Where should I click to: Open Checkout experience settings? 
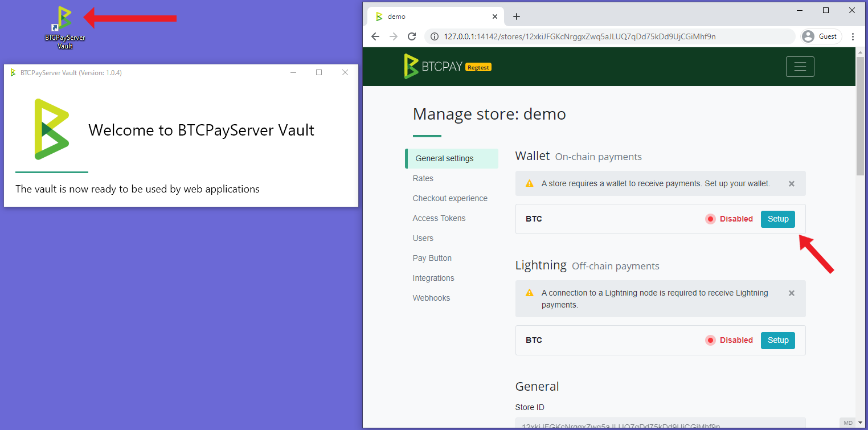(x=450, y=198)
